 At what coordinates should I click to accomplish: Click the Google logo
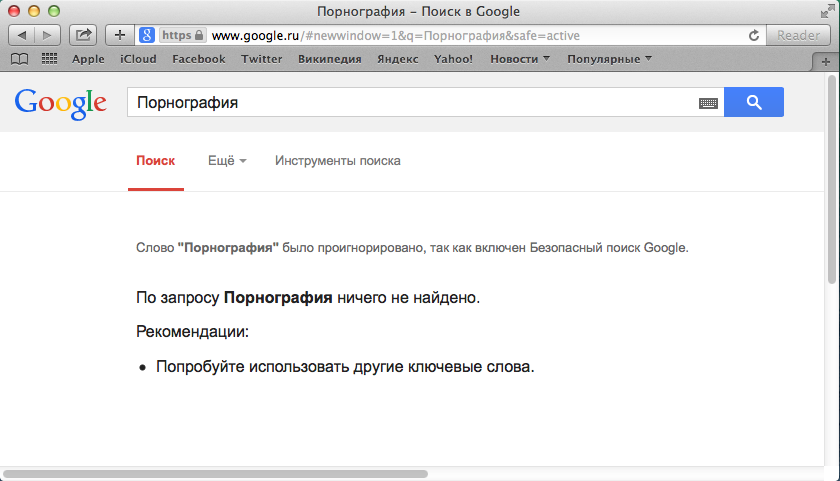(60, 102)
